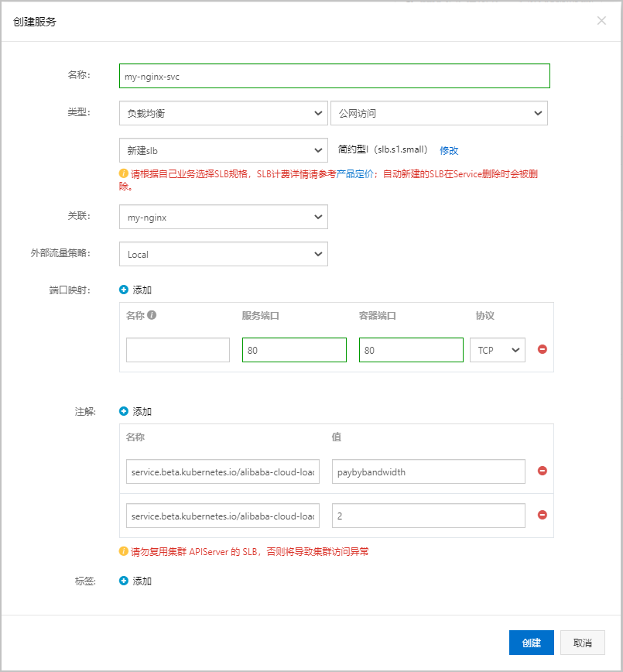Focus the 容器端口 field with 80

coord(411,350)
